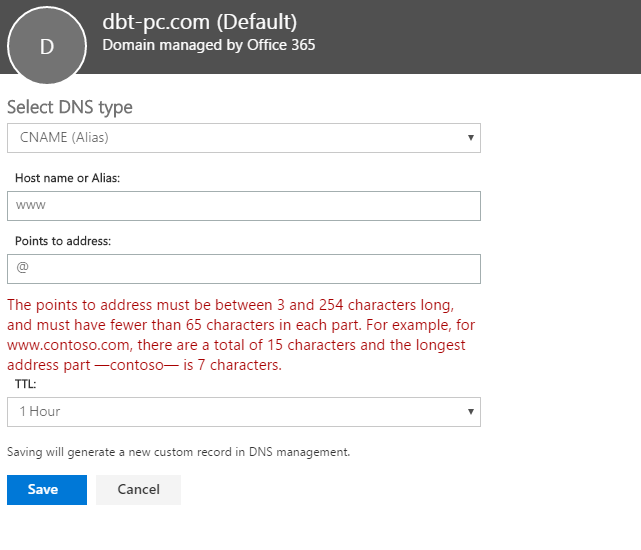
Task: Click the "Points to address:" label
Action: (x=63, y=241)
